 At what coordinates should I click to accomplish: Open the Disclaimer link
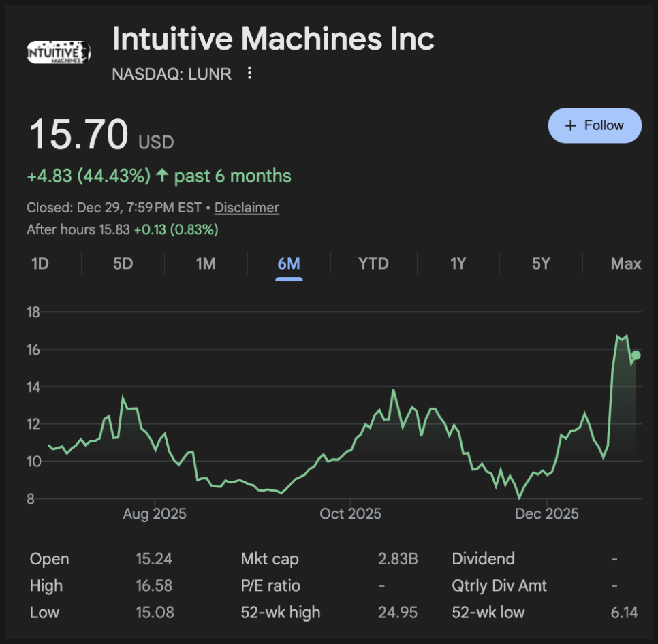click(x=247, y=208)
